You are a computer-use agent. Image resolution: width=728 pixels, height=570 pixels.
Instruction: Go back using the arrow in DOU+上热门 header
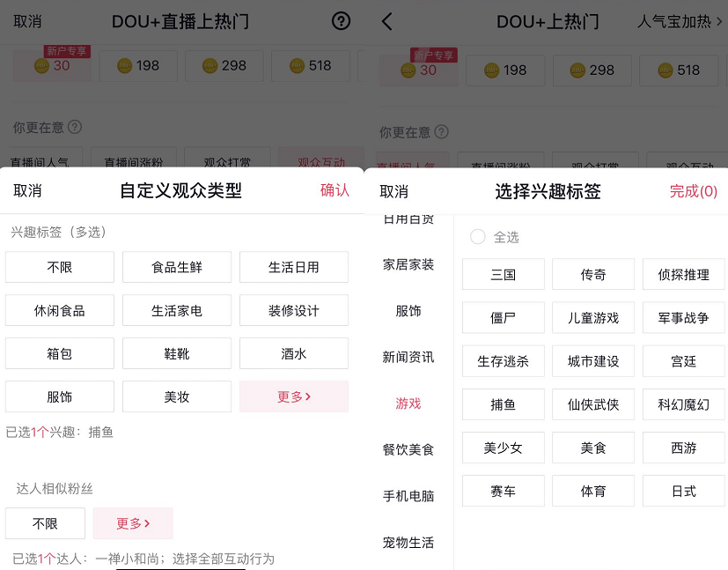(x=386, y=21)
